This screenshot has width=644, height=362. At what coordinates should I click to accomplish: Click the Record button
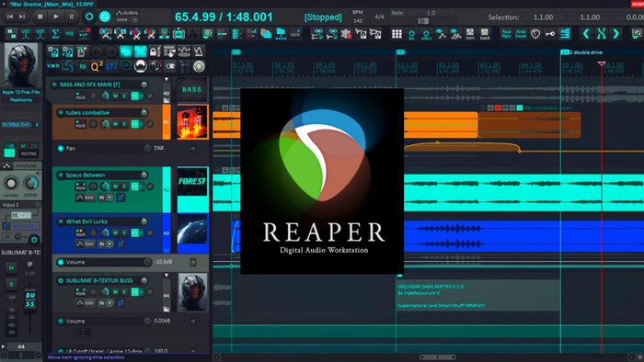(x=88, y=17)
